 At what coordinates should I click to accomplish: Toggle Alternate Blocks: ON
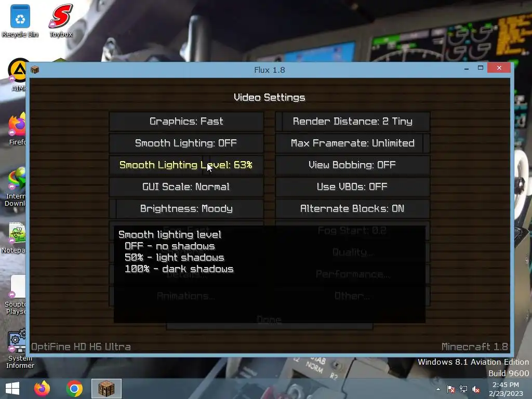[353, 209]
